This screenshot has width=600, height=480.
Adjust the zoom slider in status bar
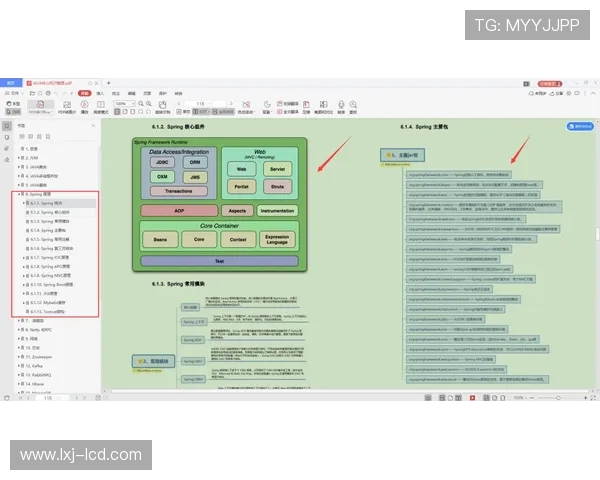pos(558,398)
